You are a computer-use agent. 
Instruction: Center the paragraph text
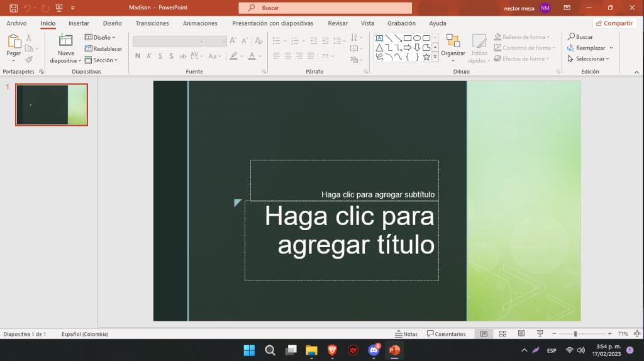[288, 56]
